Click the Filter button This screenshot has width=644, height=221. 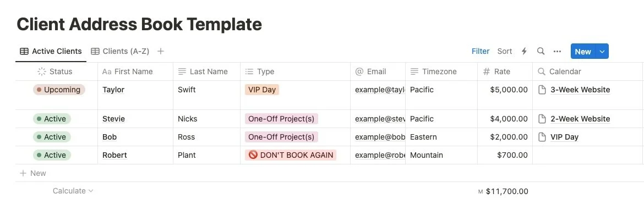[x=481, y=51]
